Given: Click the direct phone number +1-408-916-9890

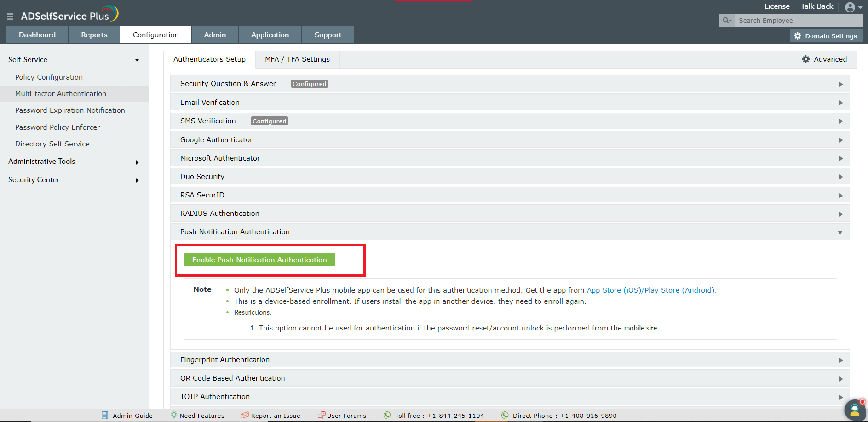Looking at the screenshot, I should (588, 416).
